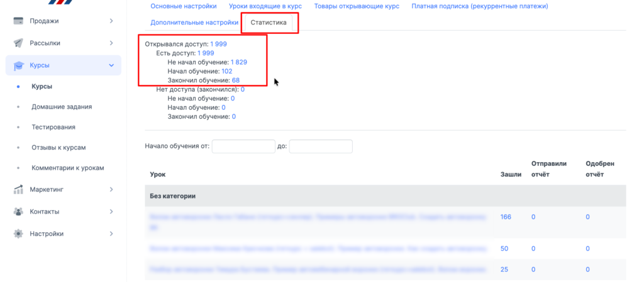644x282 pixels.
Task: Click the Рассылки paper plane icon
Action: [x=19, y=43]
